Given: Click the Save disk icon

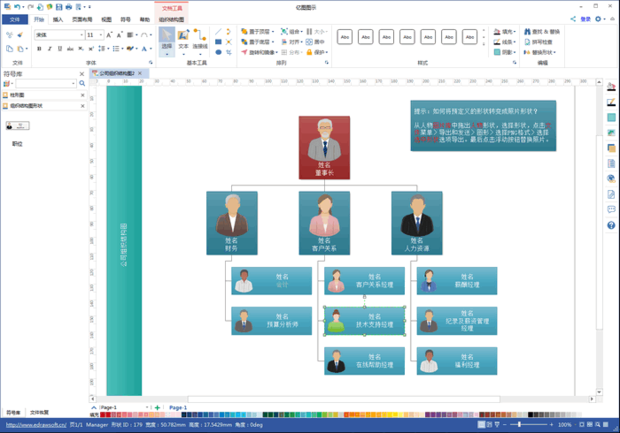Looking at the screenshot, I should (59, 7).
